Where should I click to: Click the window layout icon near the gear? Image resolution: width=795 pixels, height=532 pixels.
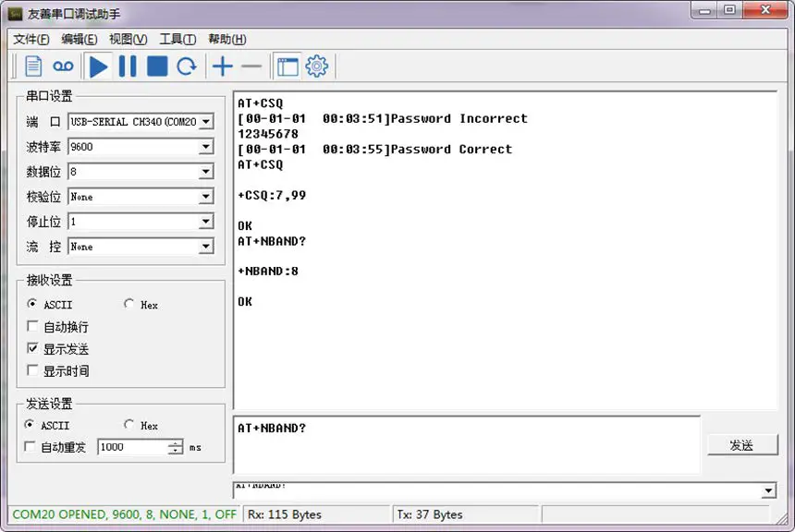click(287, 66)
